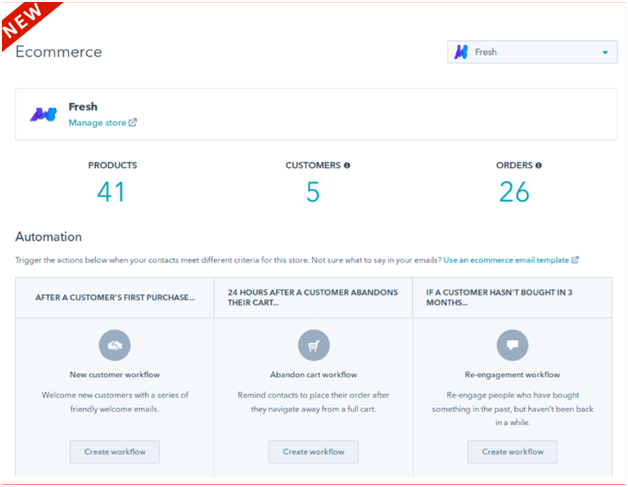Click the welcome new customers description text

click(x=115, y=402)
